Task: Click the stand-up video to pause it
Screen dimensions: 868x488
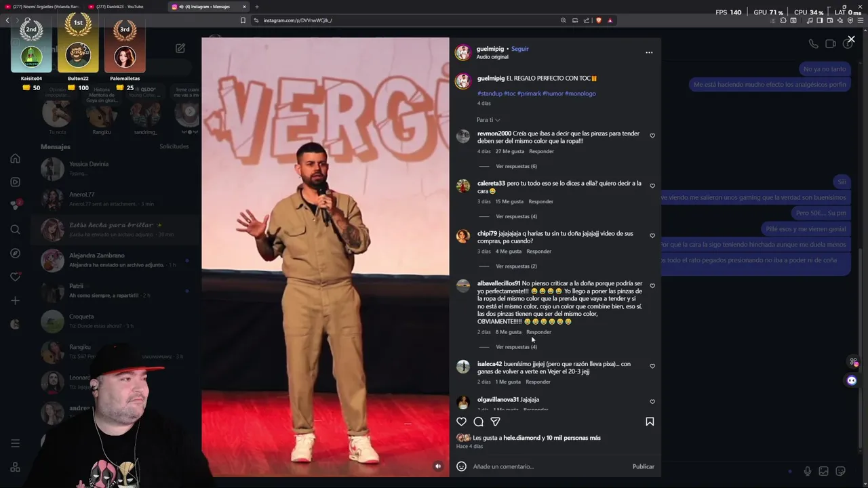Action: 325,258
